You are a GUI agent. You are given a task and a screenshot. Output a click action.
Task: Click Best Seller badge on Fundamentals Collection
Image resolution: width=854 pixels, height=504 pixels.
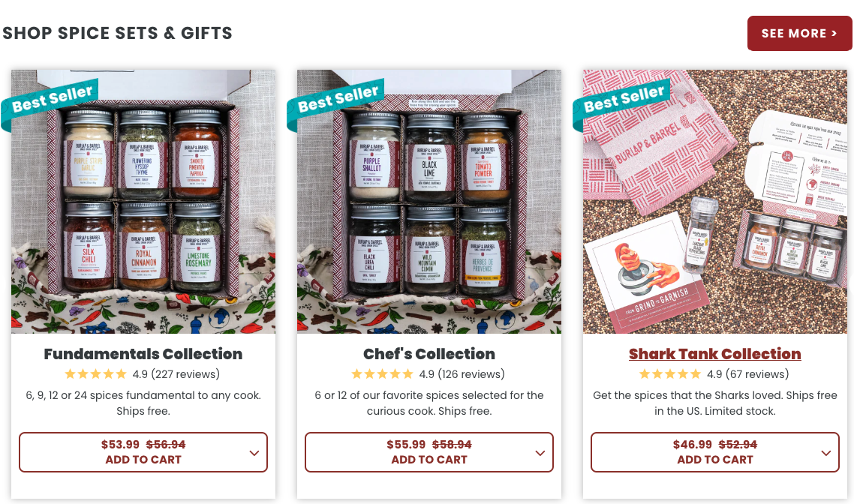52,100
